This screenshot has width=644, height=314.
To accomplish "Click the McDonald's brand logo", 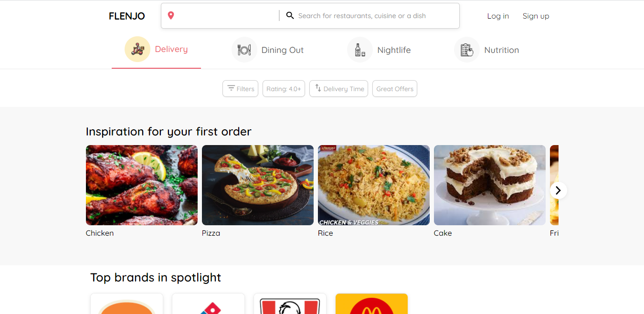I will 371,304.
